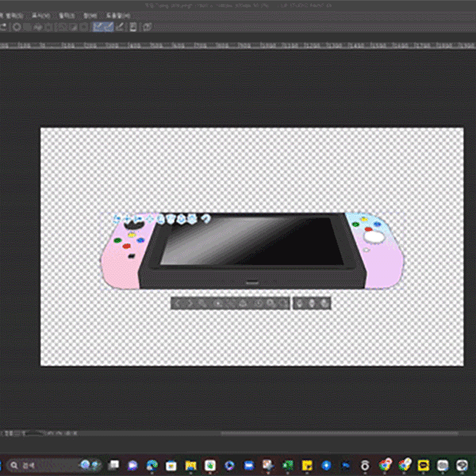Image resolution: width=476 pixels, height=476 pixels.
Task: Select the first camera rotate manipulator icon above the model
Action: [117, 219]
